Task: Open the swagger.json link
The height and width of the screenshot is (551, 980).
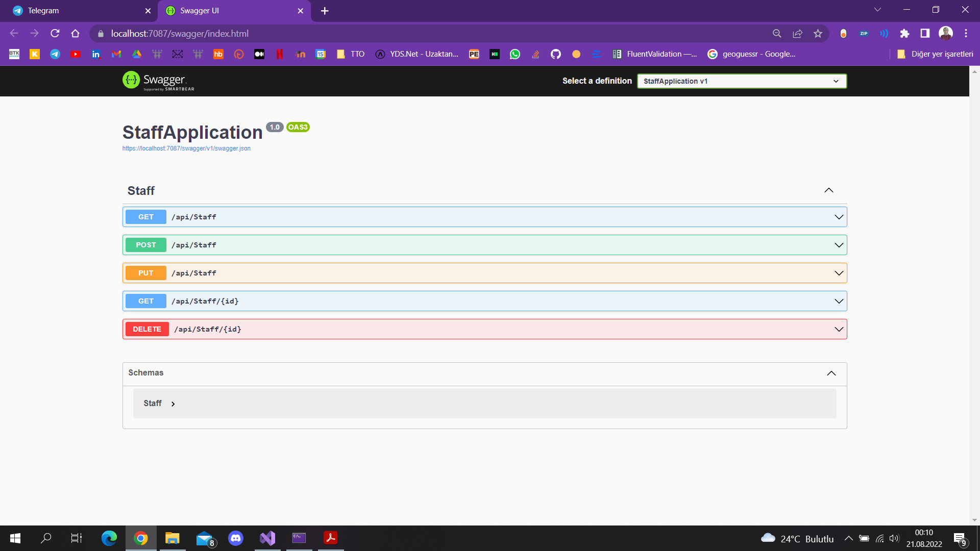Action: coord(186,148)
